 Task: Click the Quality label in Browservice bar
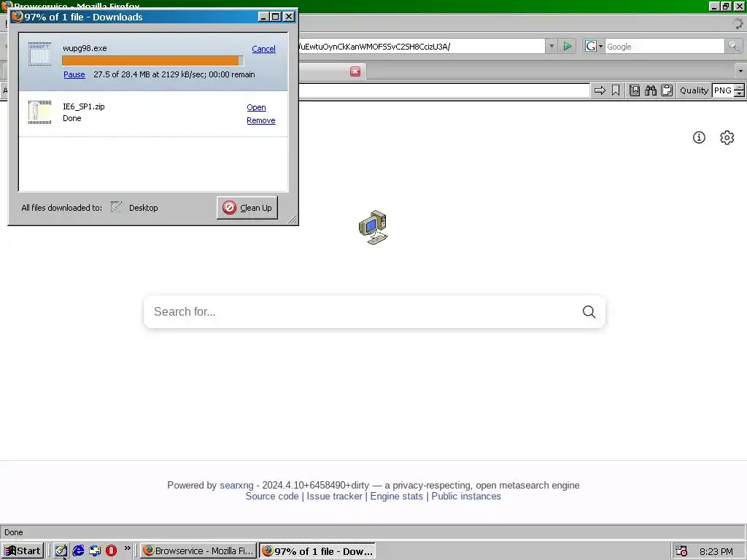point(694,90)
